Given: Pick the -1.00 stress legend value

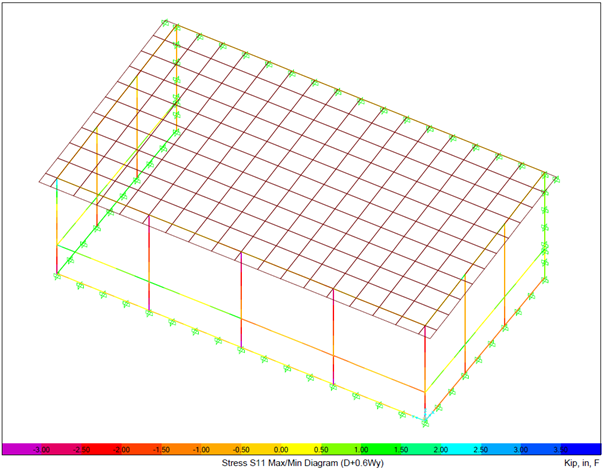Looking at the screenshot, I should pyautogui.click(x=201, y=450).
